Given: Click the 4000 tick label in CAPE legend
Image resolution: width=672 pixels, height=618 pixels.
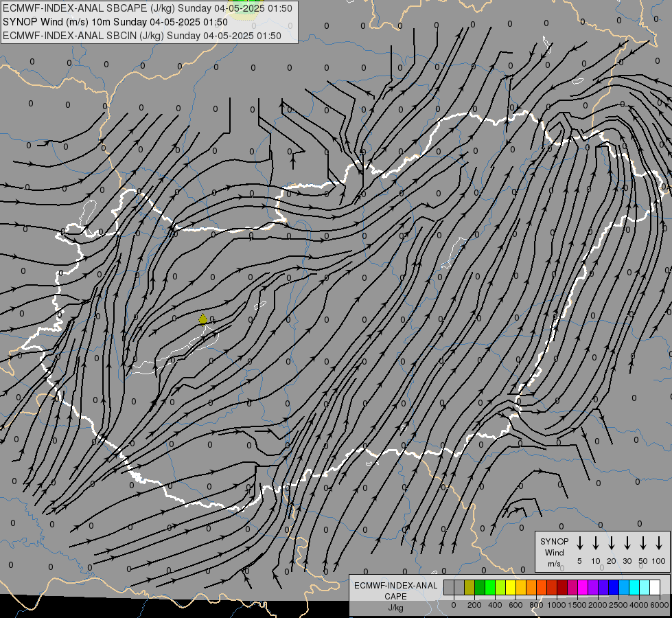Looking at the screenshot, I should pyautogui.click(x=639, y=605).
